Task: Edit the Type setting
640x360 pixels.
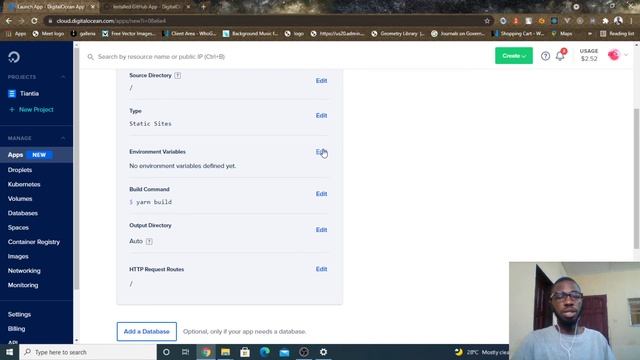Action: [x=321, y=116]
